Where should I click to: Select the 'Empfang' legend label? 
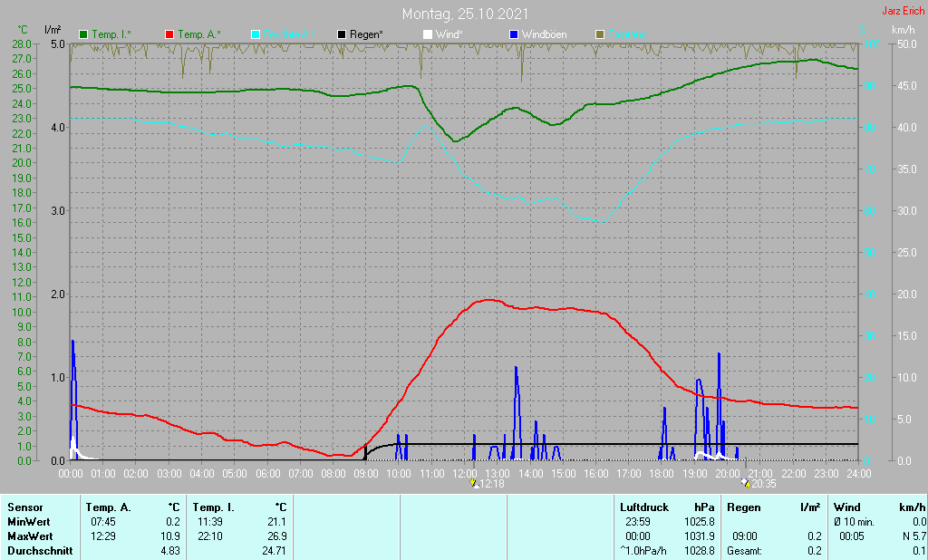[x=627, y=34]
